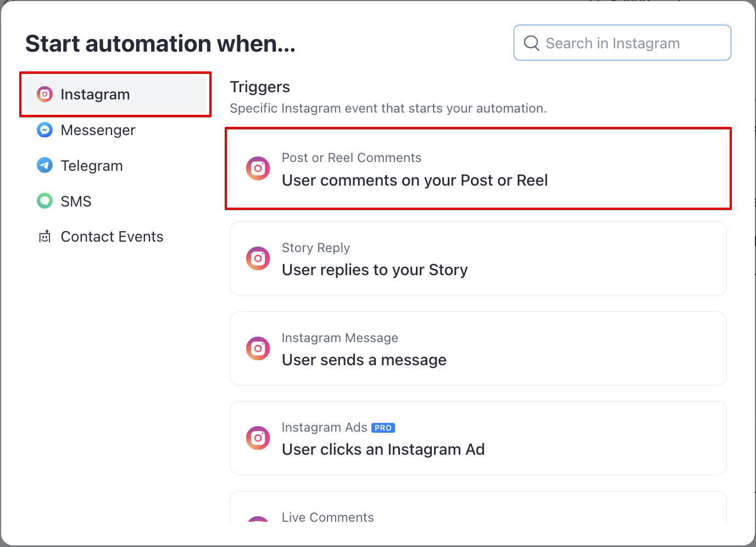This screenshot has width=756, height=547.
Task: Click the Messenger icon in the sidebar
Action: coord(45,130)
